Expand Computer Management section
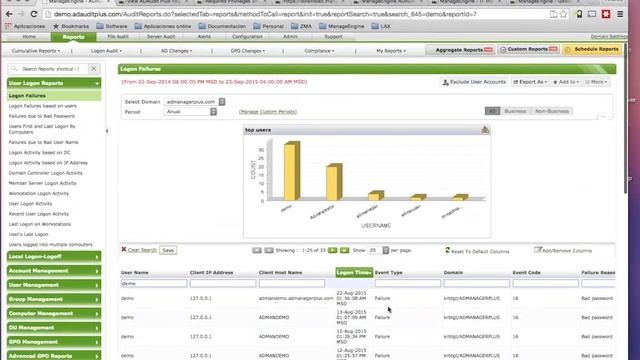This screenshot has width=640, height=360. [54, 313]
